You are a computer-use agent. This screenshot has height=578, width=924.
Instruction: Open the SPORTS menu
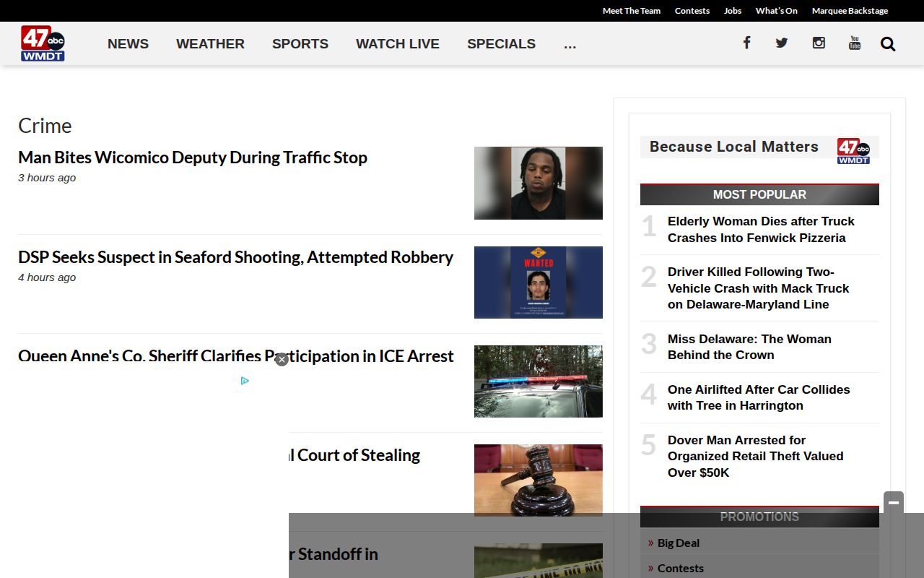click(300, 44)
